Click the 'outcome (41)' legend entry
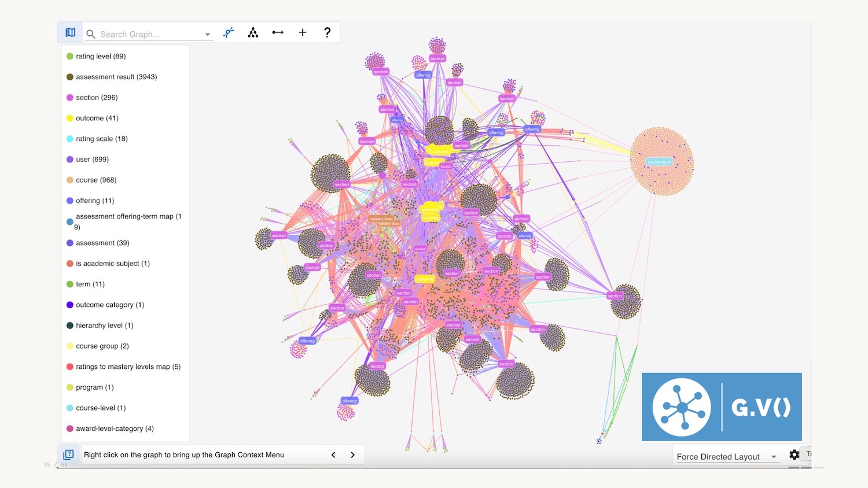The width and height of the screenshot is (868, 488). coord(97,118)
